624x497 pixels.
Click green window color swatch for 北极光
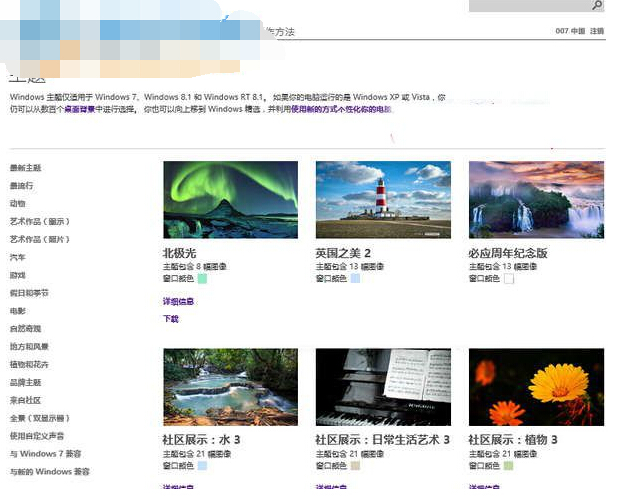pyautogui.click(x=202, y=279)
